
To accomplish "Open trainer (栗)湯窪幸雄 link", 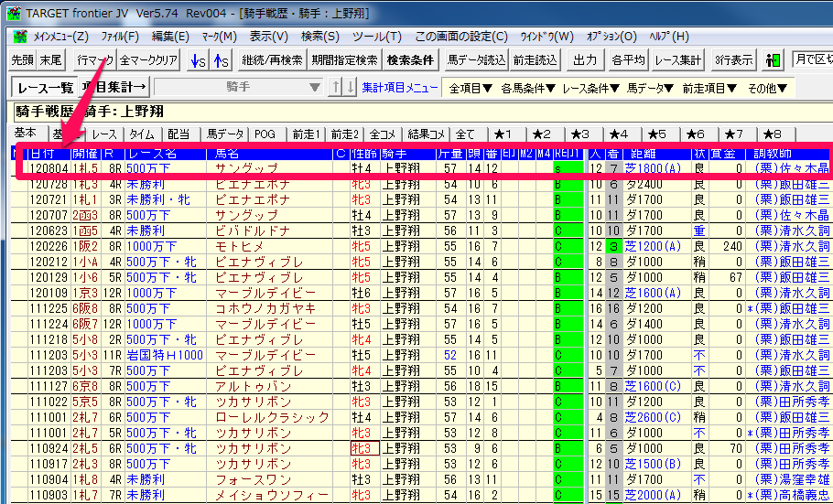I will pos(792,480).
